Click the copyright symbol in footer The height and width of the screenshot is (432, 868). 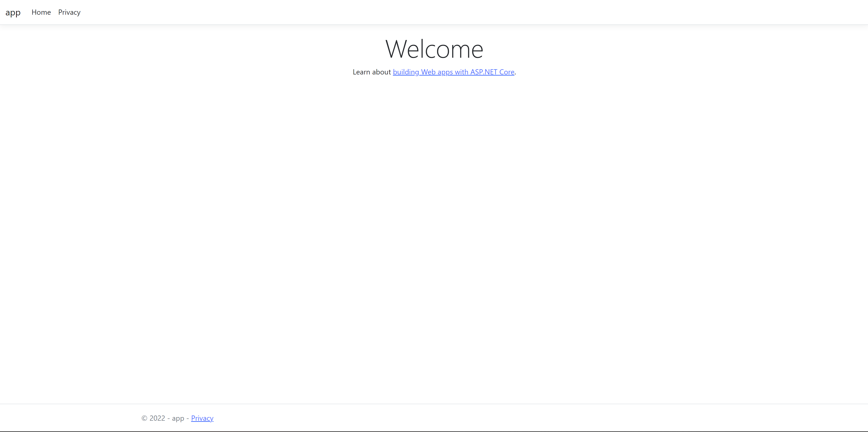pos(144,418)
